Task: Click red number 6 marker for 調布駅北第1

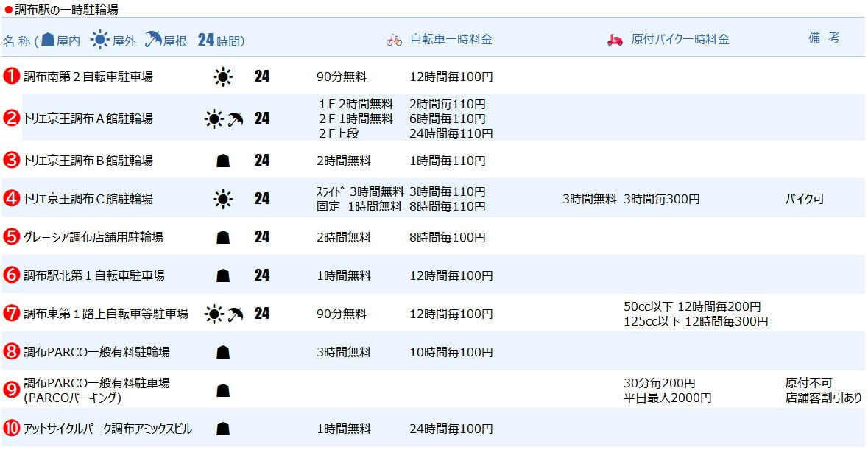Action: 11,275
